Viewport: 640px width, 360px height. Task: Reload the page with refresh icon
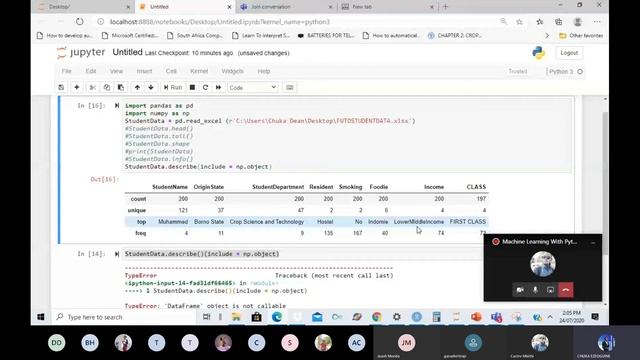click(x=80, y=22)
